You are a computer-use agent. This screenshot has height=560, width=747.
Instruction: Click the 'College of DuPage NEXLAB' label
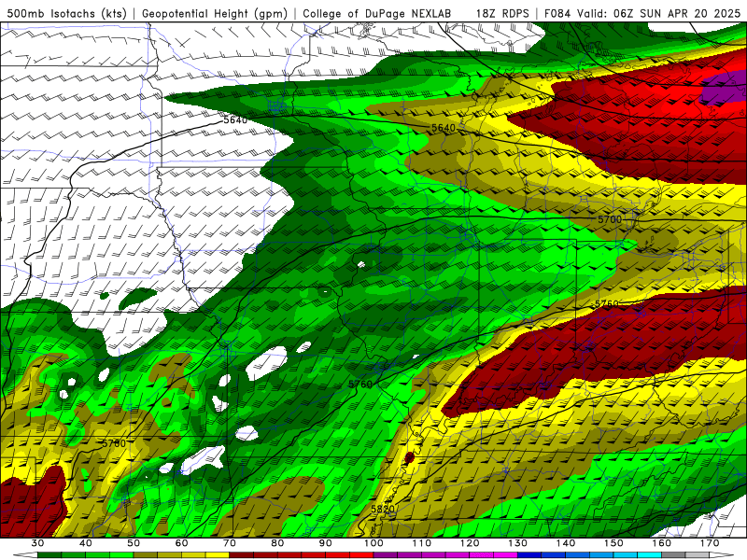pos(377,13)
